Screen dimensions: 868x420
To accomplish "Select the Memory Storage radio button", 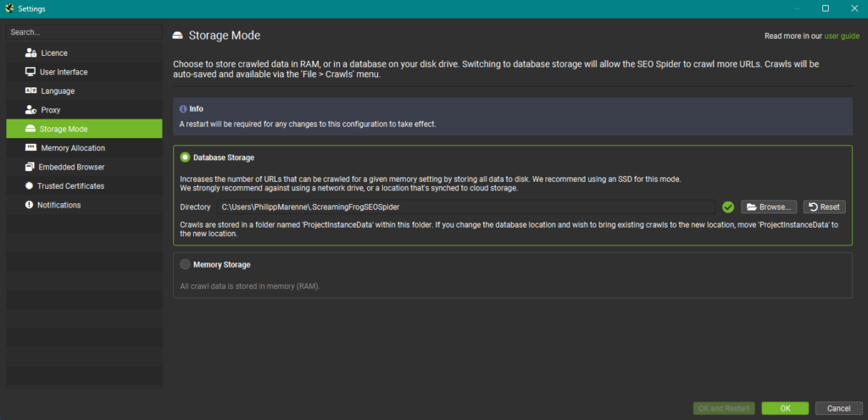I will [186, 265].
